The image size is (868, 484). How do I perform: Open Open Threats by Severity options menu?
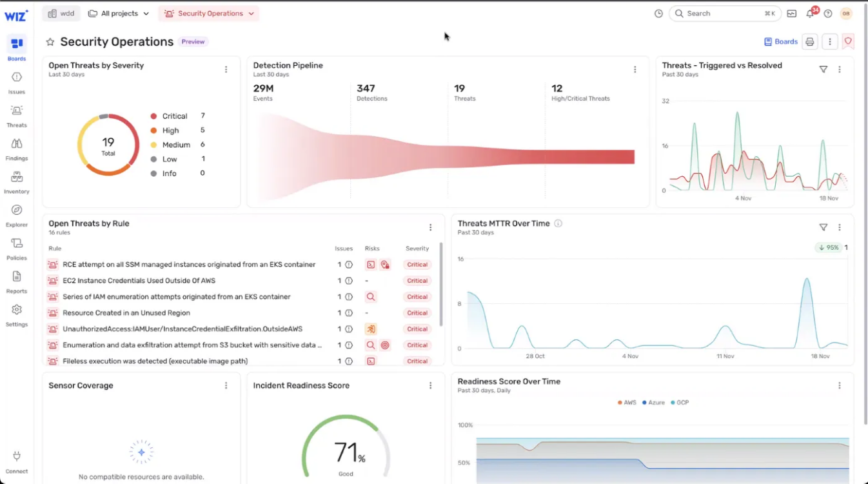(x=226, y=69)
